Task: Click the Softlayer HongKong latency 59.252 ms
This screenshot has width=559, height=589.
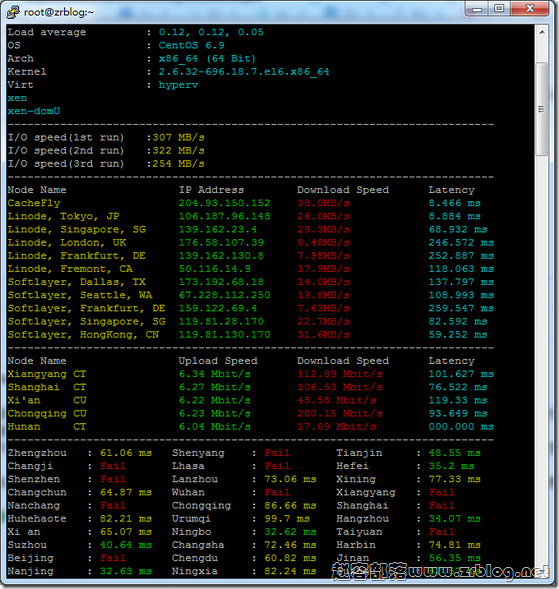Action: coord(458,334)
